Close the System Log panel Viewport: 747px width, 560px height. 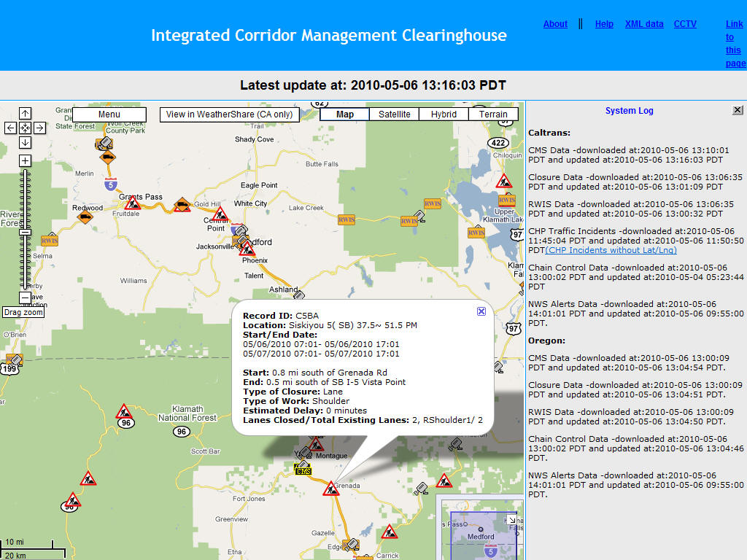coord(738,110)
